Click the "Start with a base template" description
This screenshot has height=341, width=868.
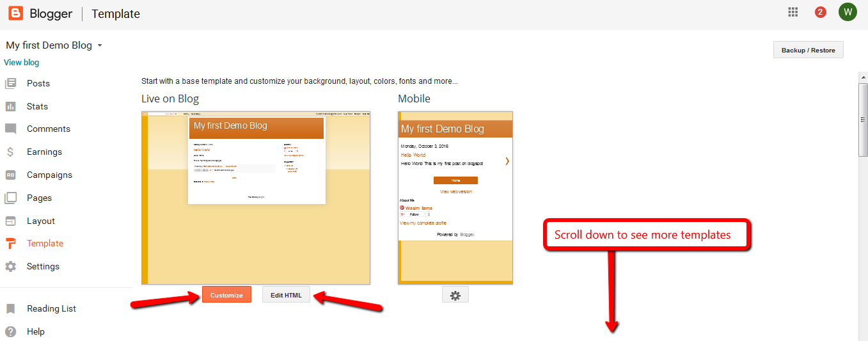[x=299, y=81]
